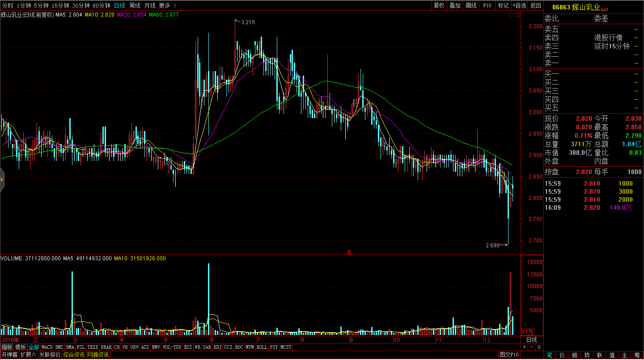Select the 全部 indicator filter
The height and width of the screenshot is (360, 644).
[x=34, y=347]
